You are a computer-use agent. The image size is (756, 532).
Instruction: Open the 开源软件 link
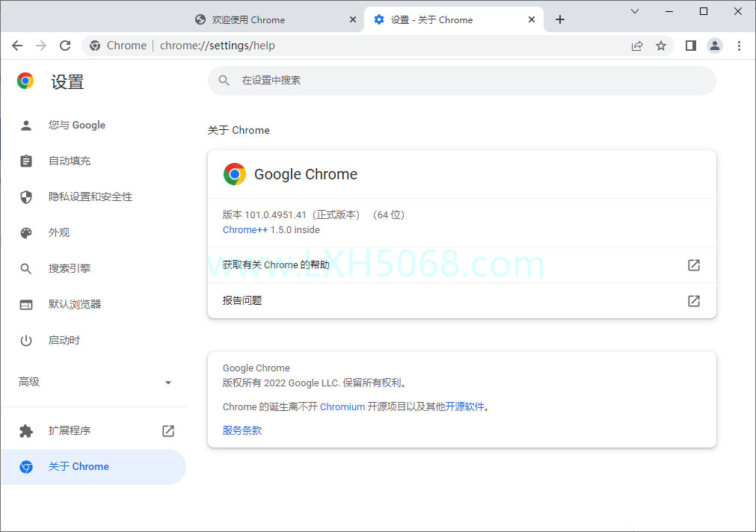465,406
